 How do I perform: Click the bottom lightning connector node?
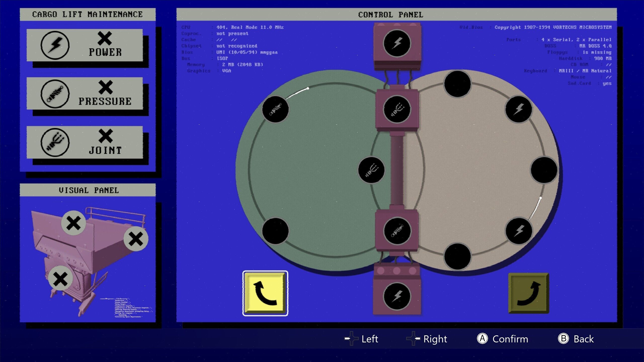click(397, 296)
